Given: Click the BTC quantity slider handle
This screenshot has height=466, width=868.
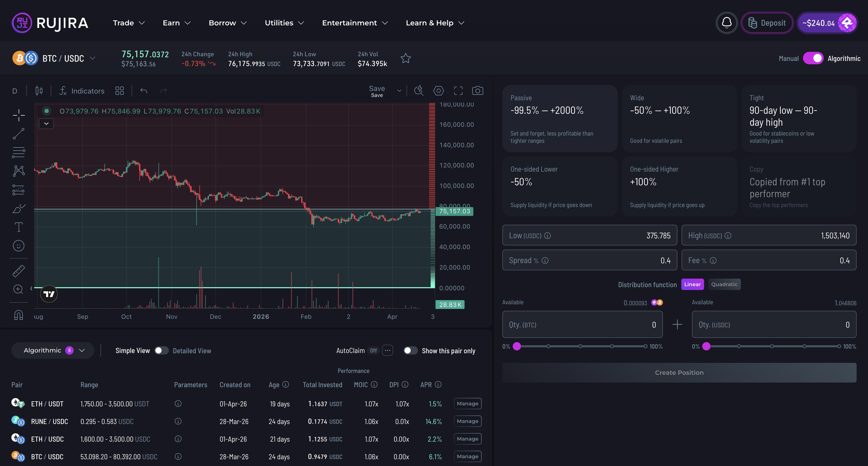Looking at the screenshot, I should pyautogui.click(x=517, y=346).
